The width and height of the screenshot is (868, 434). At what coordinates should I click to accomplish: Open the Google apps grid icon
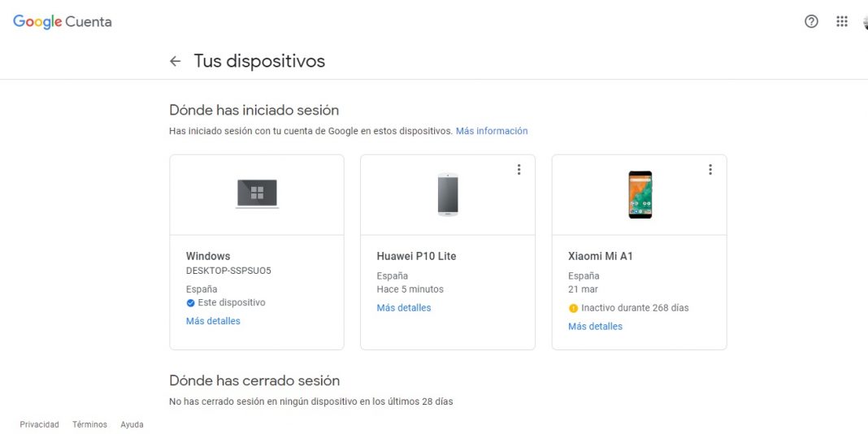(842, 22)
